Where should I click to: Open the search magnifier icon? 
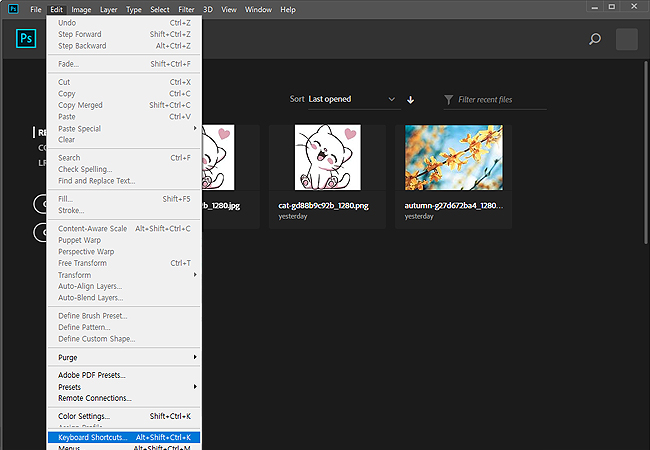click(x=595, y=39)
